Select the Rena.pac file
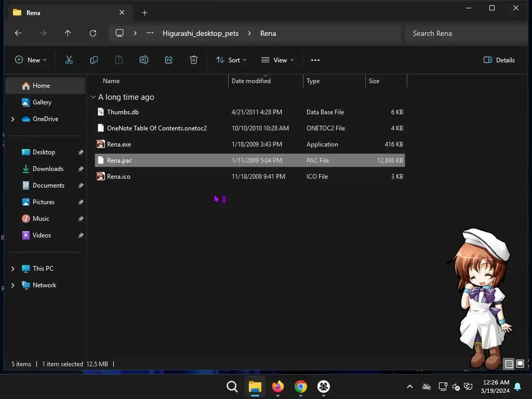 tap(250, 160)
